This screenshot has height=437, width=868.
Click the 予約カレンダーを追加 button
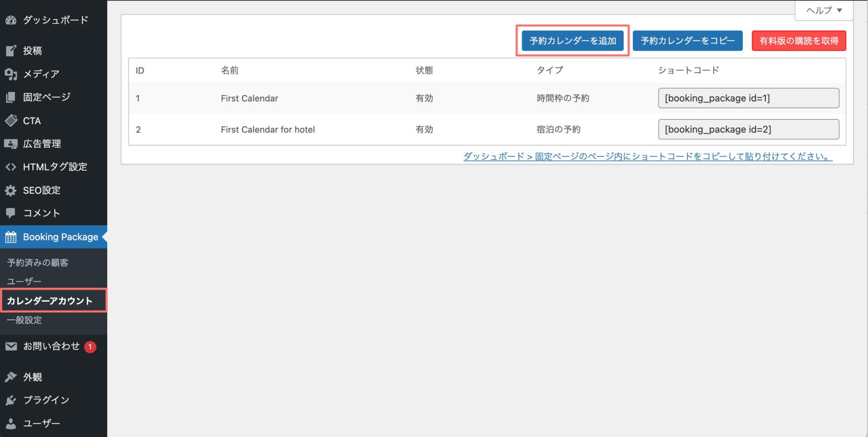click(x=572, y=41)
